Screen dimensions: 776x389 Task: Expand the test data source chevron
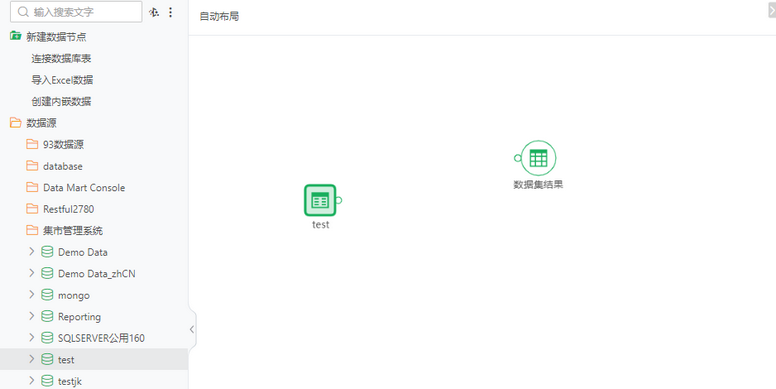point(31,359)
